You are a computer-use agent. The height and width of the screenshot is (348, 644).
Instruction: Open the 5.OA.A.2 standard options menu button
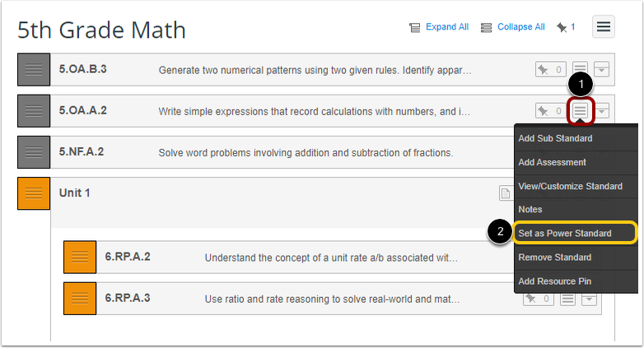point(581,110)
